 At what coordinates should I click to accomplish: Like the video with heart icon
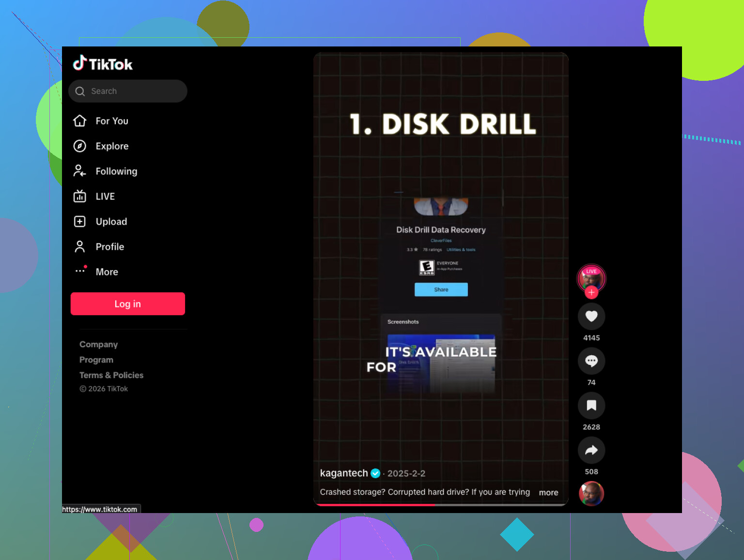[x=591, y=317]
